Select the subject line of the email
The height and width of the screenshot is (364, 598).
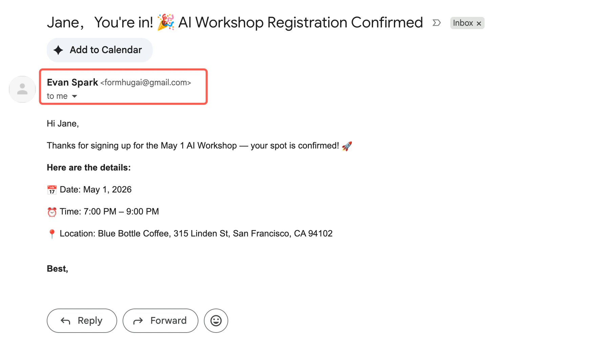pyautogui.click(x=235, y=22)
